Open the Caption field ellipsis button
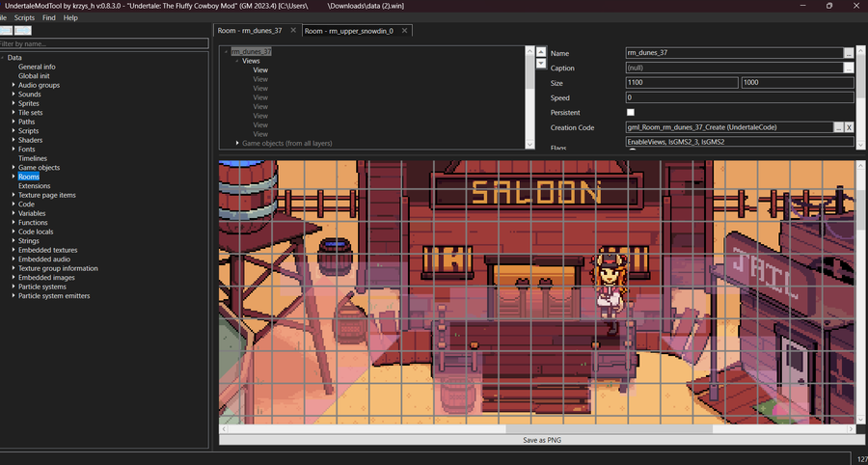The image size is (868, 465). click(x=849, y=68)
